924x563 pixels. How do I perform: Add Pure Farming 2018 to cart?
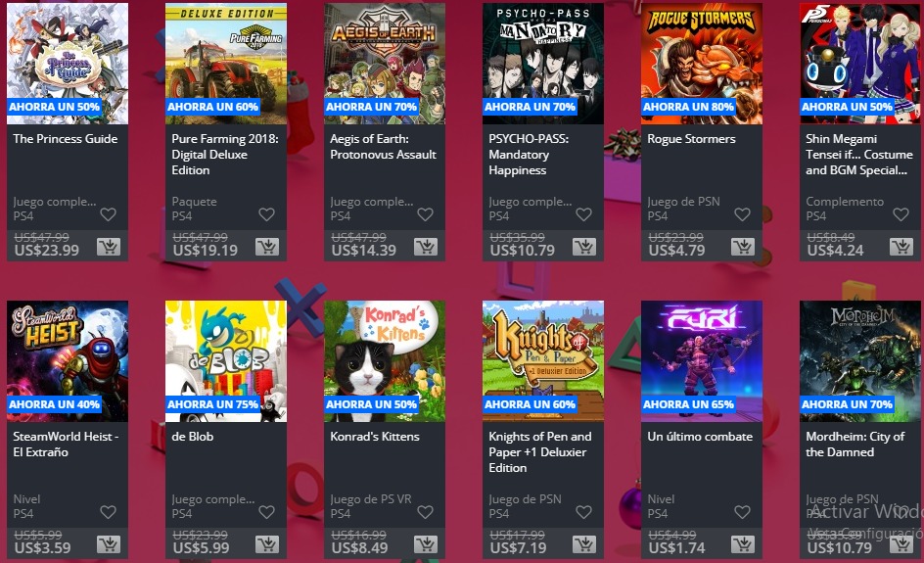click(x=267, y=247)
